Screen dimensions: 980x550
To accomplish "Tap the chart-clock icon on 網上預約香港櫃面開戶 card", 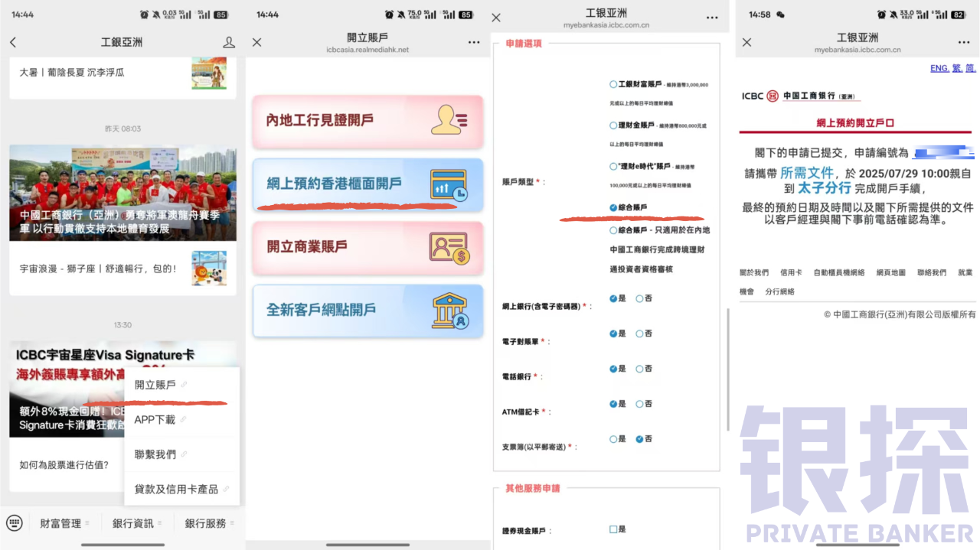I will (449, 185).
